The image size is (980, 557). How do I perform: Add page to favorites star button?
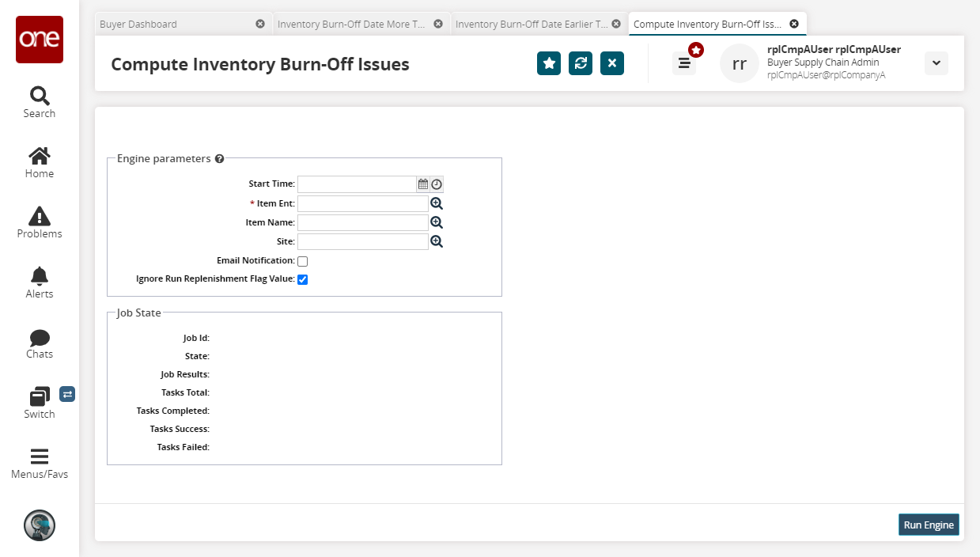click(549, 63)
